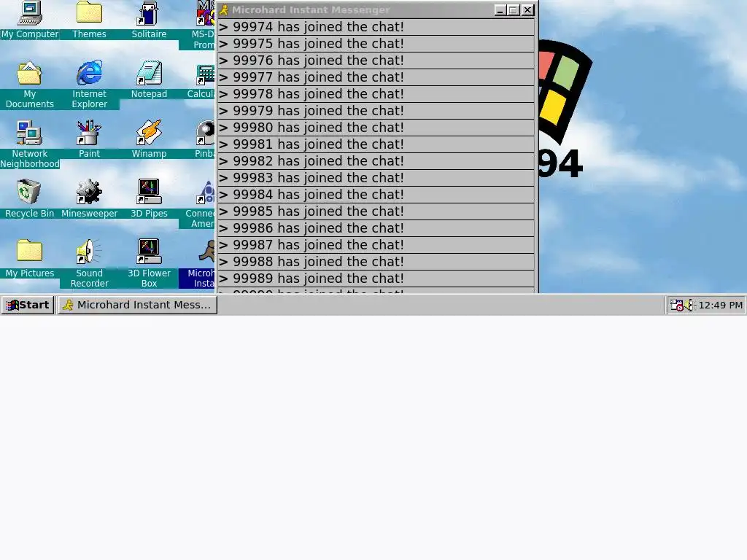Select message "99984 has joined the chat!"
Viewport: 747px width, 560px height.
(x=376, y=195)
